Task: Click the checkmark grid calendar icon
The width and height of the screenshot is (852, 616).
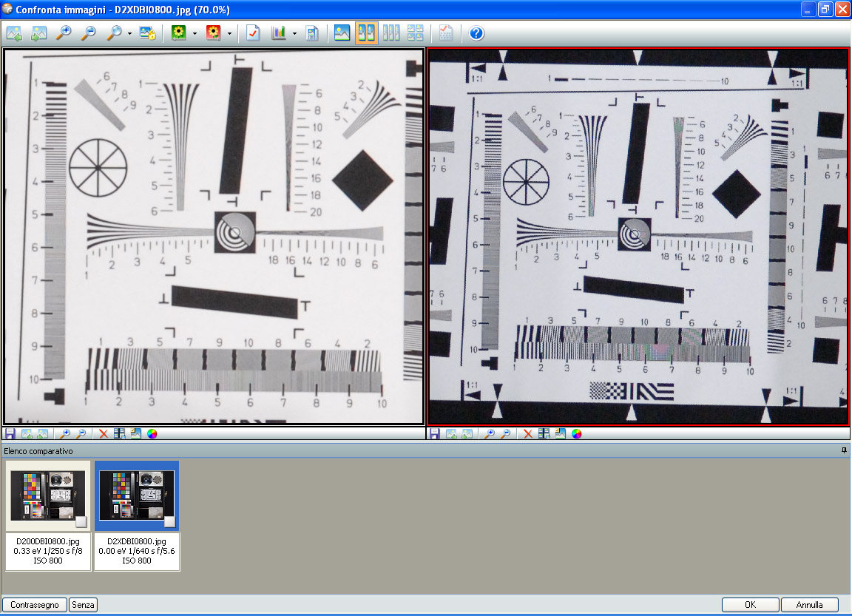Action: tap(446, 33)
